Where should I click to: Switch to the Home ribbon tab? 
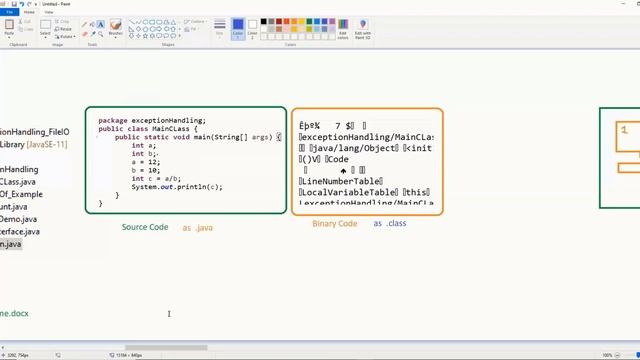[x=29, y=12]
